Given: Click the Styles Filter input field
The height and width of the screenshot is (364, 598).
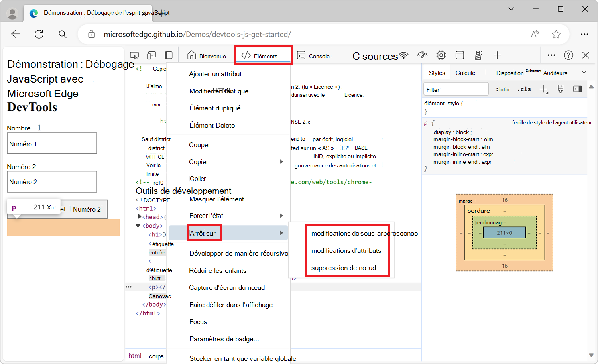Looking at the screenshot, I should pos(456,89).
